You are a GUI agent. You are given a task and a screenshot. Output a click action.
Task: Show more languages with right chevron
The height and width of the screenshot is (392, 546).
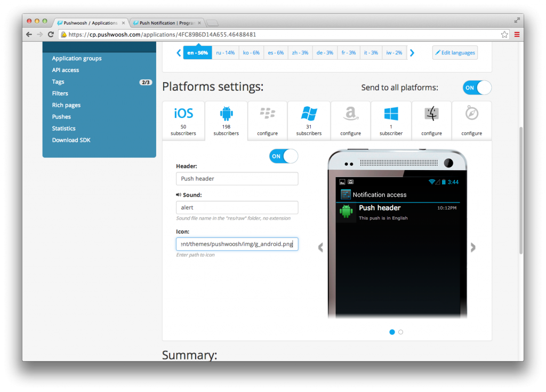412,53
